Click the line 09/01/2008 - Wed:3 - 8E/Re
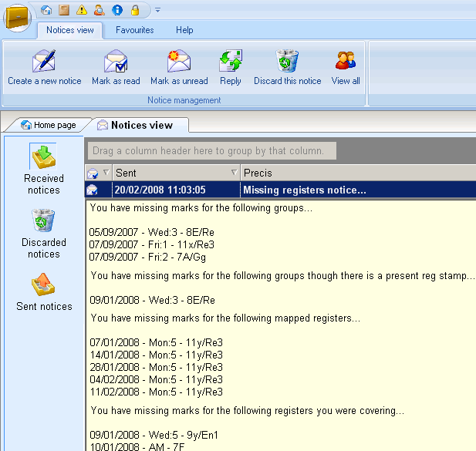The image size is (476, 451). point(153,300)
